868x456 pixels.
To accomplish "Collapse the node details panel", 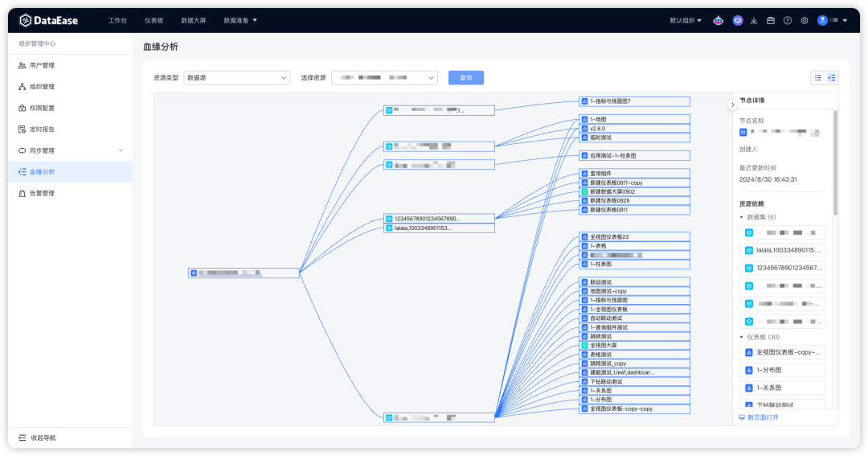I will [x=732, y=105].
